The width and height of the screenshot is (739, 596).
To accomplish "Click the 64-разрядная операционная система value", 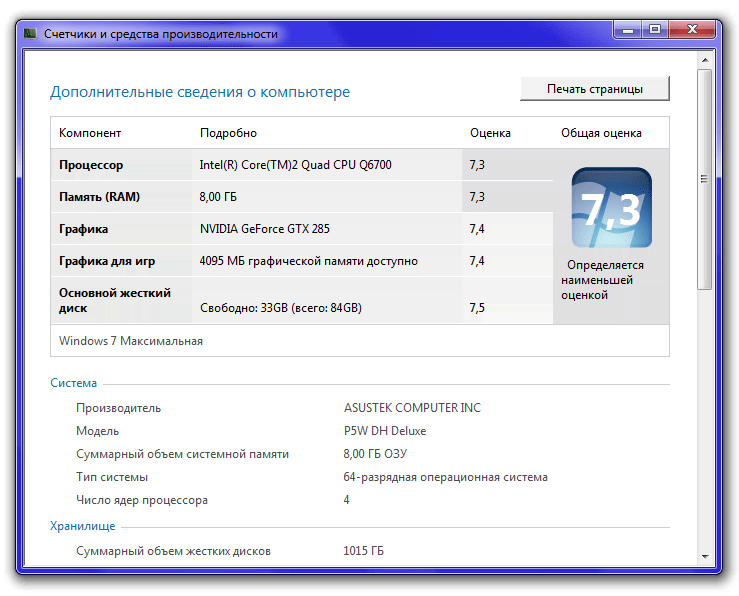I will [x=445, y=477].
